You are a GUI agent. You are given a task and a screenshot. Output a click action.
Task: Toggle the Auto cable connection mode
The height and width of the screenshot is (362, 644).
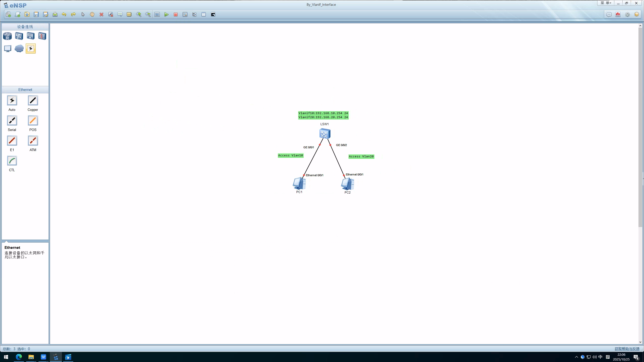tap(12, 101)
